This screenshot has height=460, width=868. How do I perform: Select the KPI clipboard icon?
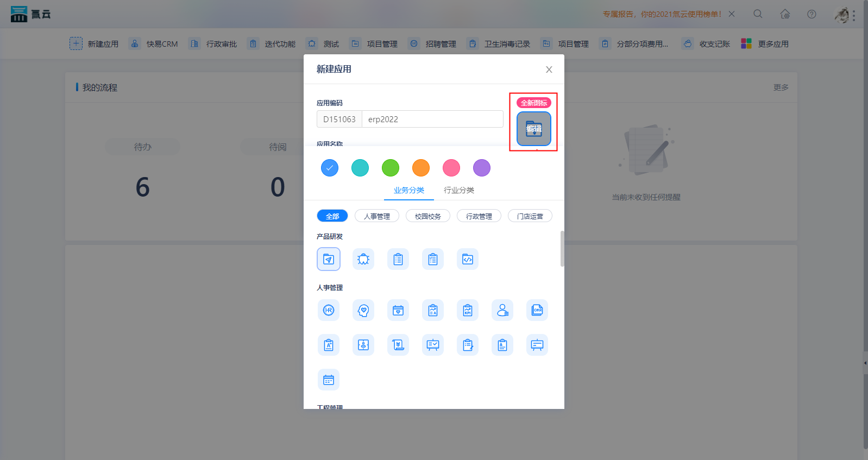[x=468, y=310]
